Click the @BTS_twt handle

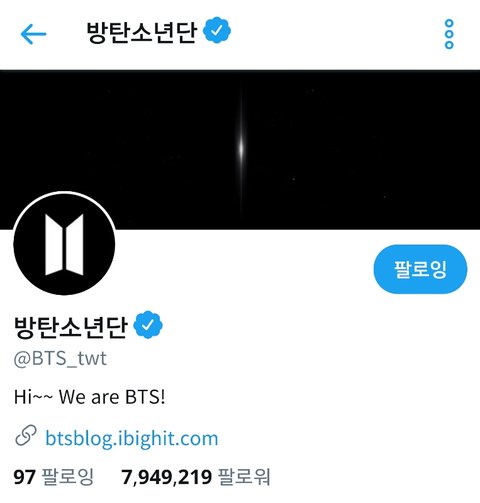pyautogui.click(x=60, y=359)
